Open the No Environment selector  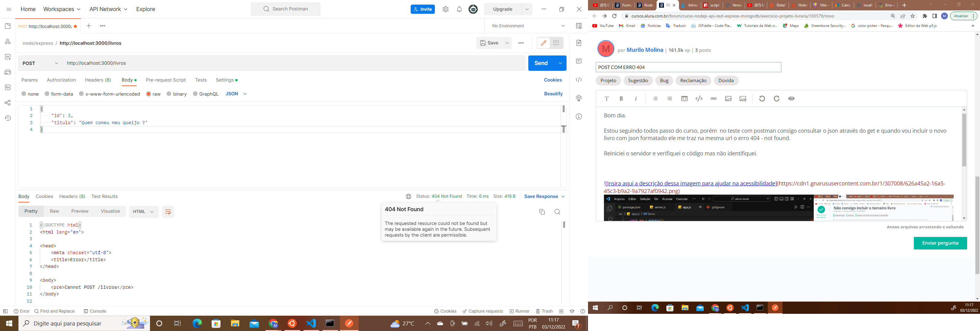pyautogui.click(x=528, y=26)
